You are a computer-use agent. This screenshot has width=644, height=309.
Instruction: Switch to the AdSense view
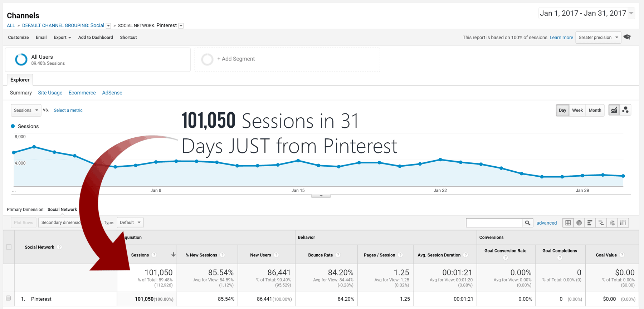tap(112, 93)
